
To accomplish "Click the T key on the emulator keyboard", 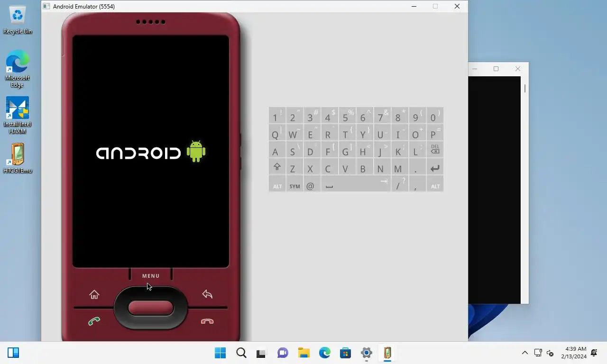I will (x=347, y=133).
